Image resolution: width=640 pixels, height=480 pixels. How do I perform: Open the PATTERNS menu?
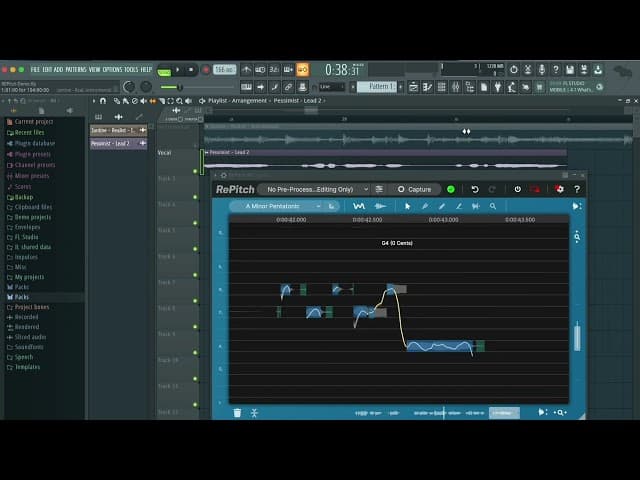76,70
